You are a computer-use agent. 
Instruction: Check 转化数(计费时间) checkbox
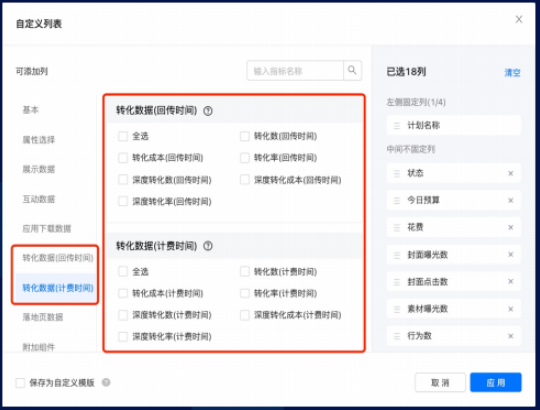[x=245, y=272]
